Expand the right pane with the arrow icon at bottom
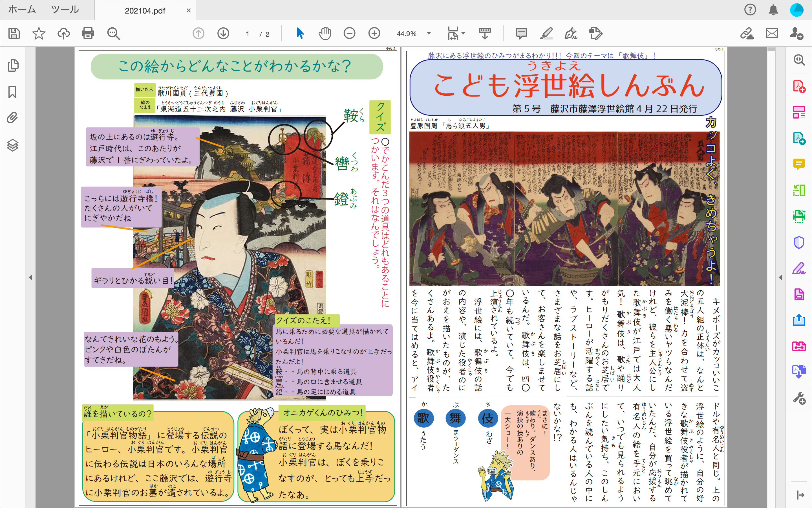Image resolution: width=812 pixels, height=508 pixels. (800, 495)
